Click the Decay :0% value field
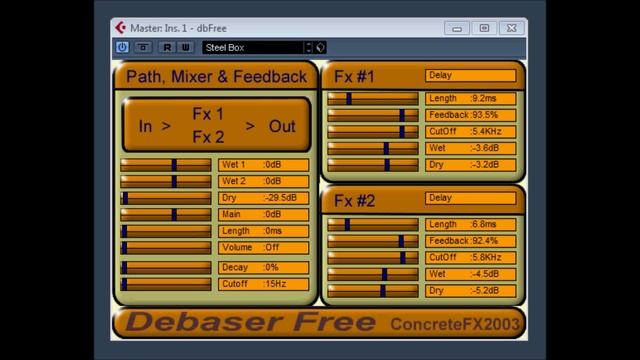Image resolution: width=640 pixels, height=360 pixels. pos(263,268)
